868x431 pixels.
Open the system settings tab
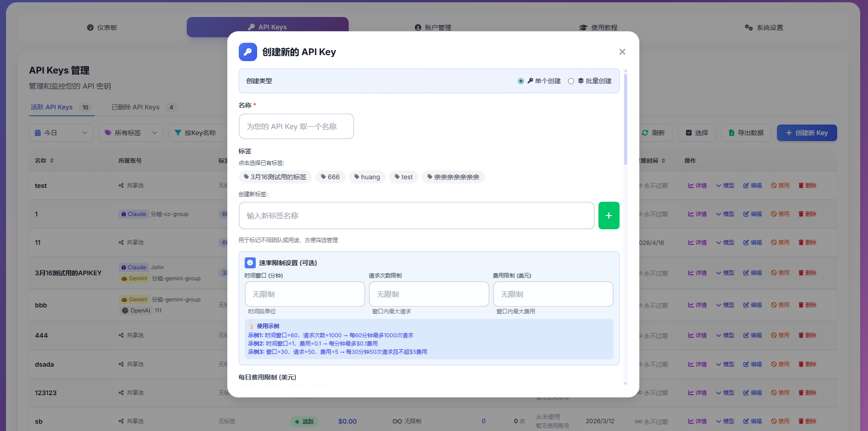[x=764, y=28]
